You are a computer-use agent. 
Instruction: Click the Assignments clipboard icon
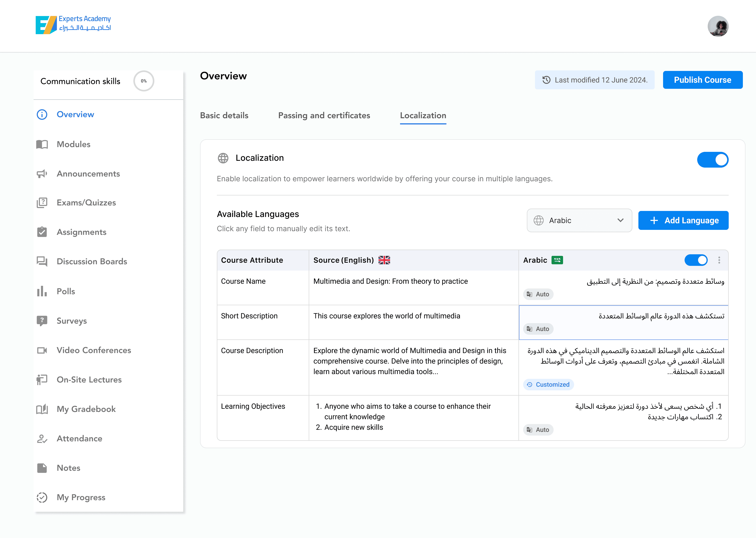[42, 232]
